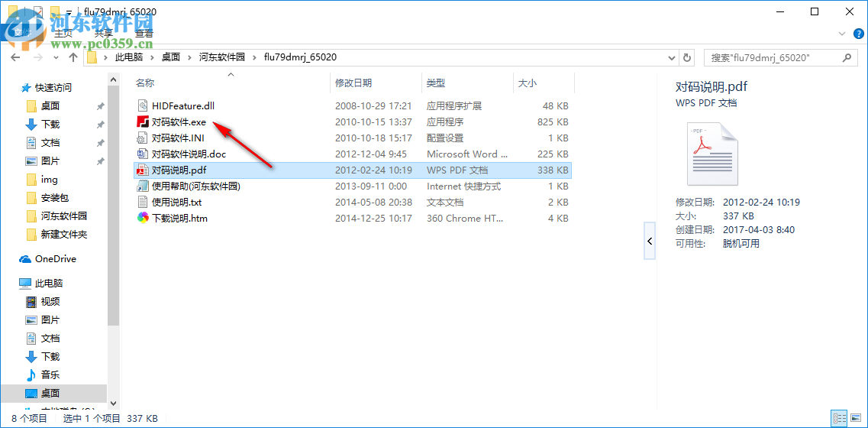Collapse the preview details pane arrow

click(650, 242)
